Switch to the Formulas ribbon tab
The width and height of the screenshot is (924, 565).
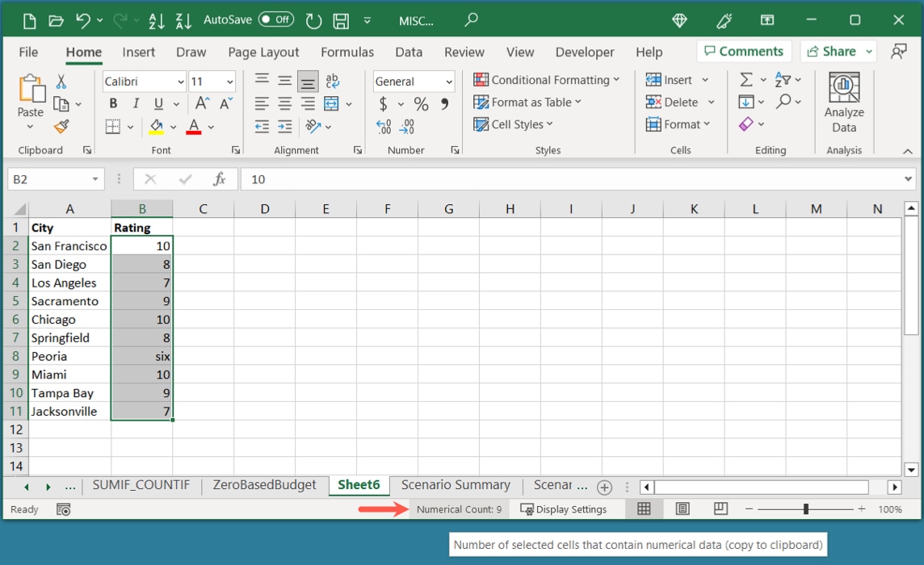click(347, 52)
